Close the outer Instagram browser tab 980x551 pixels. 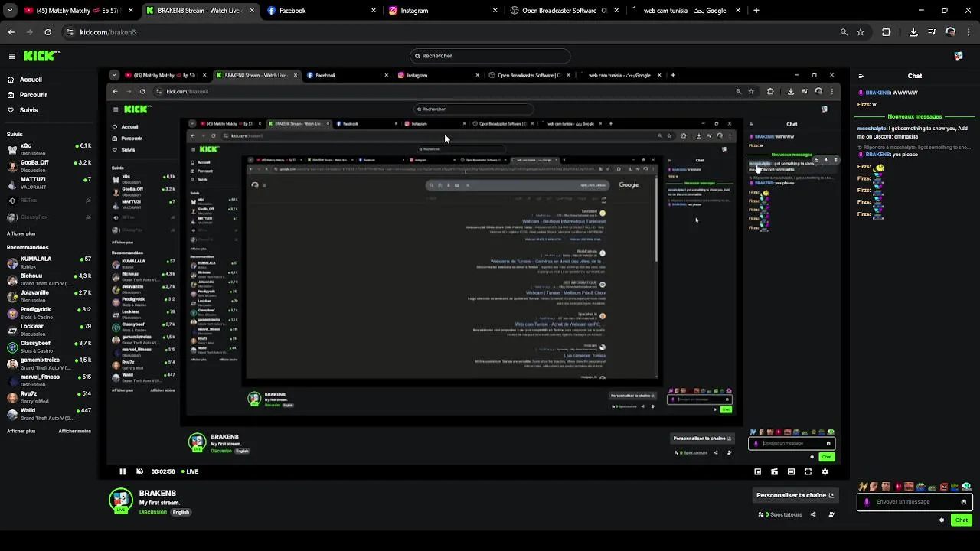click(495, 11)
